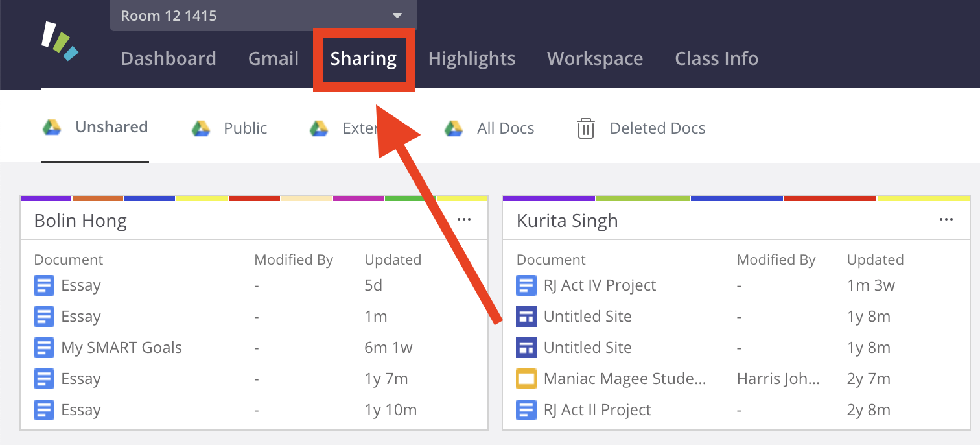Click the doc icon beside RJ Act II Project
Image resolution: width=980 pixels, height=445 pixels.
pos(526,410)
